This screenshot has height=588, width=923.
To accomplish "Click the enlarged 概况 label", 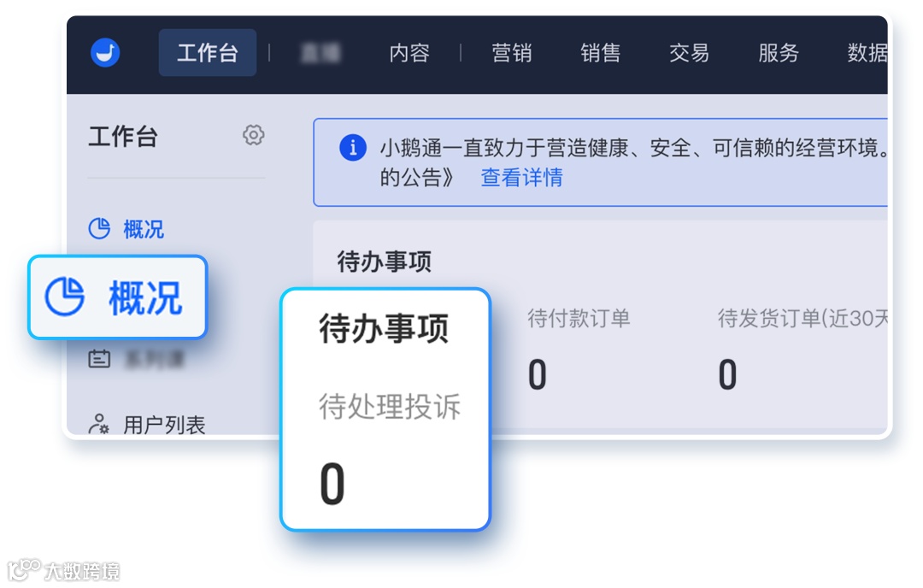I will [x=145, y=298].
